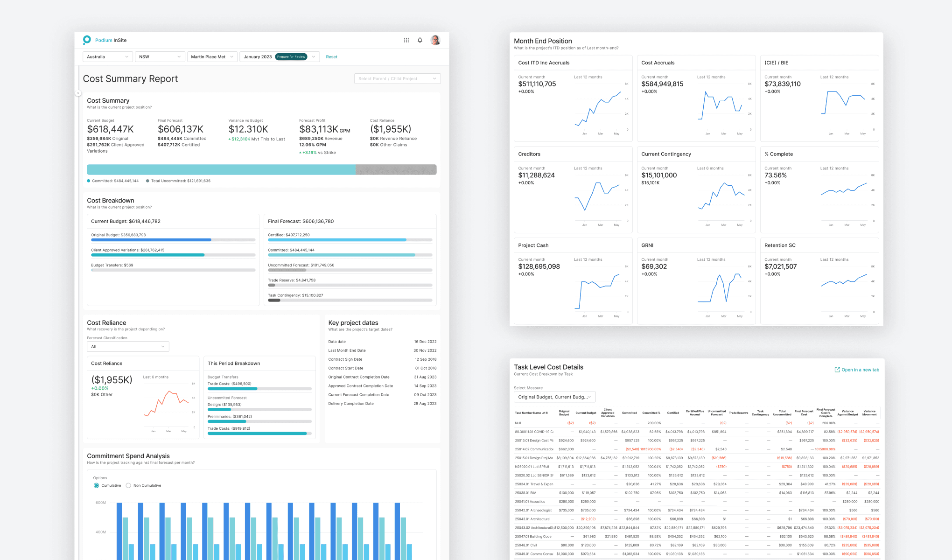Click row 25041.01 Acoustics
The height and width of the screenshot is (560, 952).
click(697, 502)
